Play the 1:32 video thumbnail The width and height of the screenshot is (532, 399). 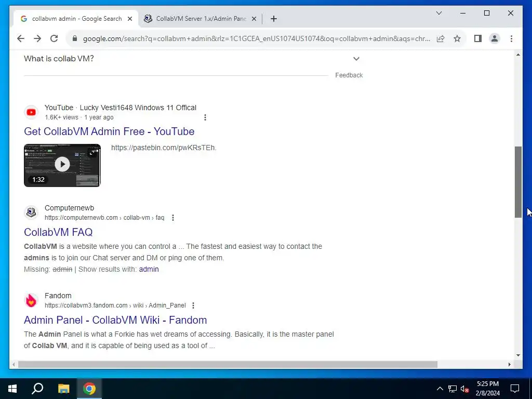(62, 165)
